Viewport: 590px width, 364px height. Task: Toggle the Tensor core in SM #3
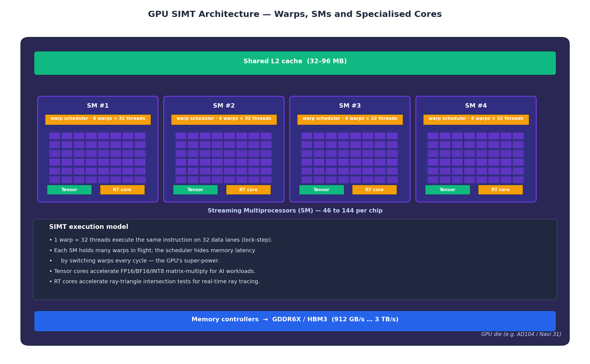pos(321,189)
